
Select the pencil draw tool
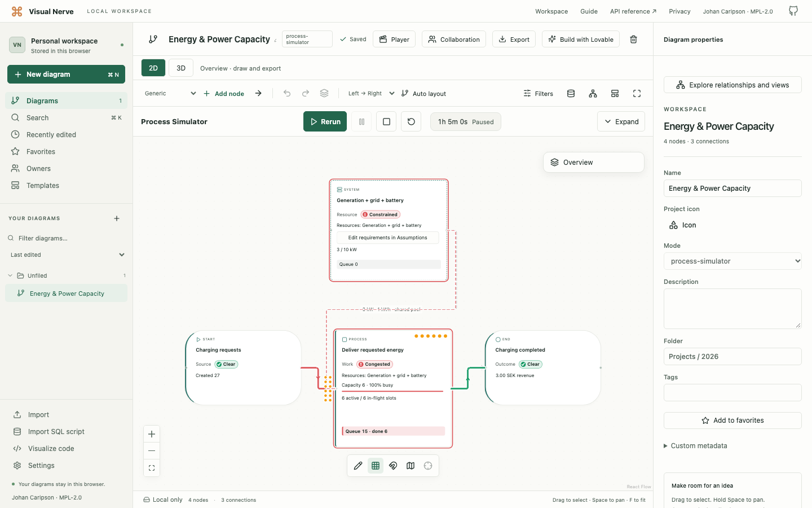pos(358,466)
